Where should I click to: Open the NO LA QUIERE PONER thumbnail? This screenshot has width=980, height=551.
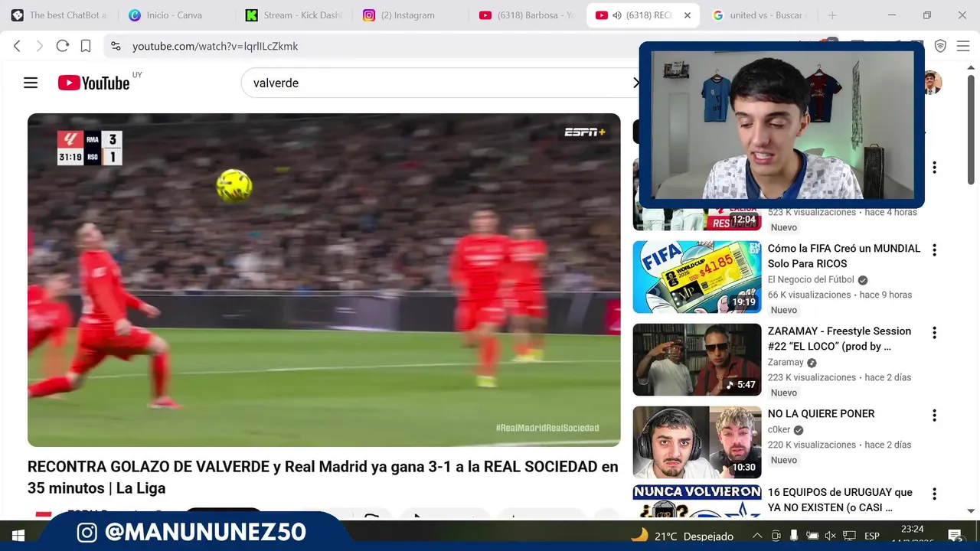pos(697,442)
